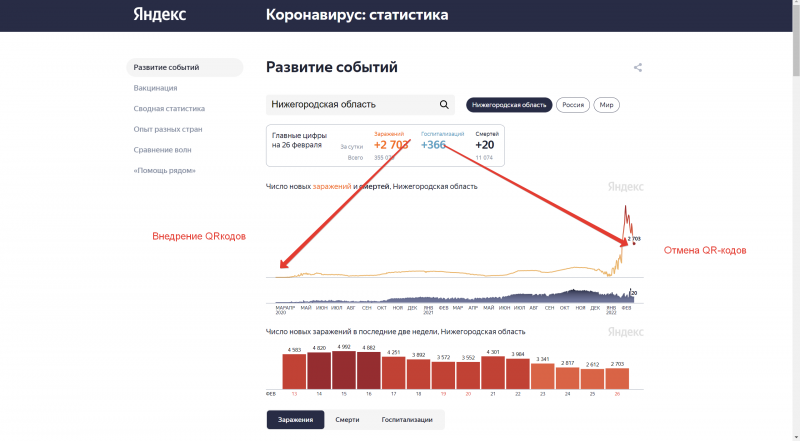The width and height of the screenshot is (800, 441).
Task: Switch to the Заражения tab
Action: point(295,420)
